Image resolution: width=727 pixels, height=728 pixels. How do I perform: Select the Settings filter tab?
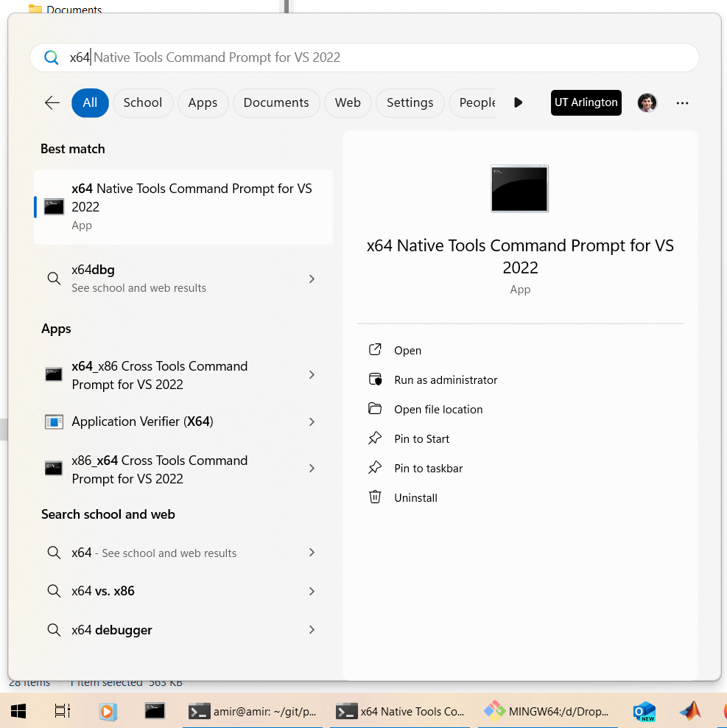410,102
